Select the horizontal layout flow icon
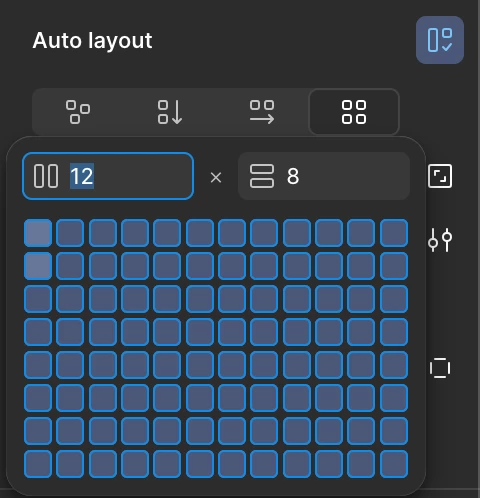Image resolution: width=480 pixels, height=498 pixels. click(x=262, y=112)
